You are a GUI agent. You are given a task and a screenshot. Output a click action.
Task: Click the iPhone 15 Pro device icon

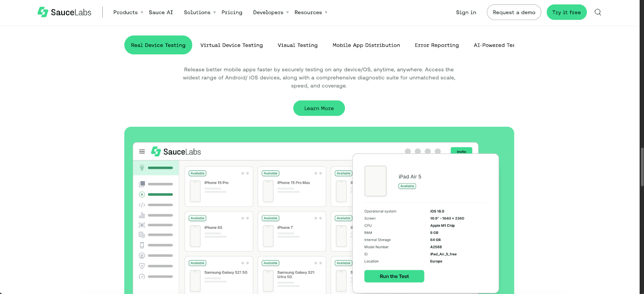[195, 191]
